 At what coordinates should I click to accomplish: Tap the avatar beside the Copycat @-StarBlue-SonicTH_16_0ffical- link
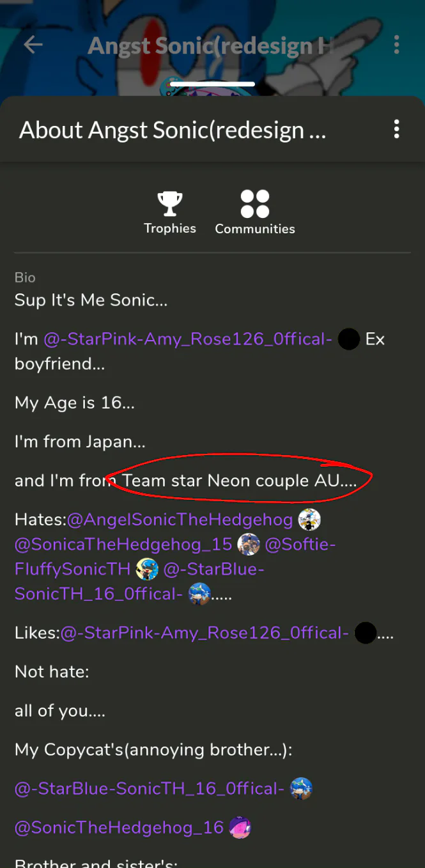tap(301, 789)
